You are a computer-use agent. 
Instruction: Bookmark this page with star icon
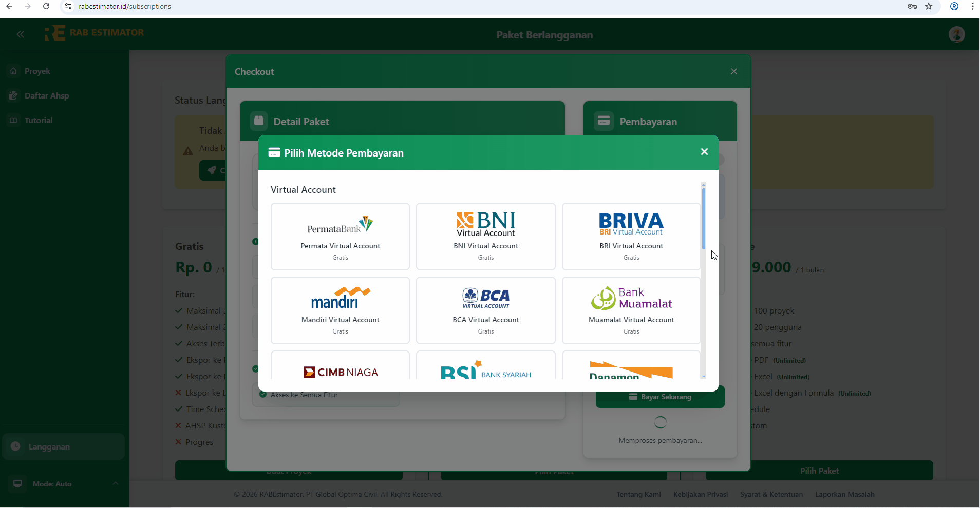[929, 6]
